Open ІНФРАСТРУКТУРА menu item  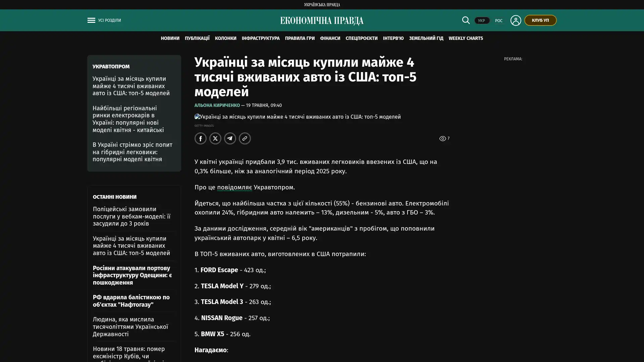pos(261,38)
